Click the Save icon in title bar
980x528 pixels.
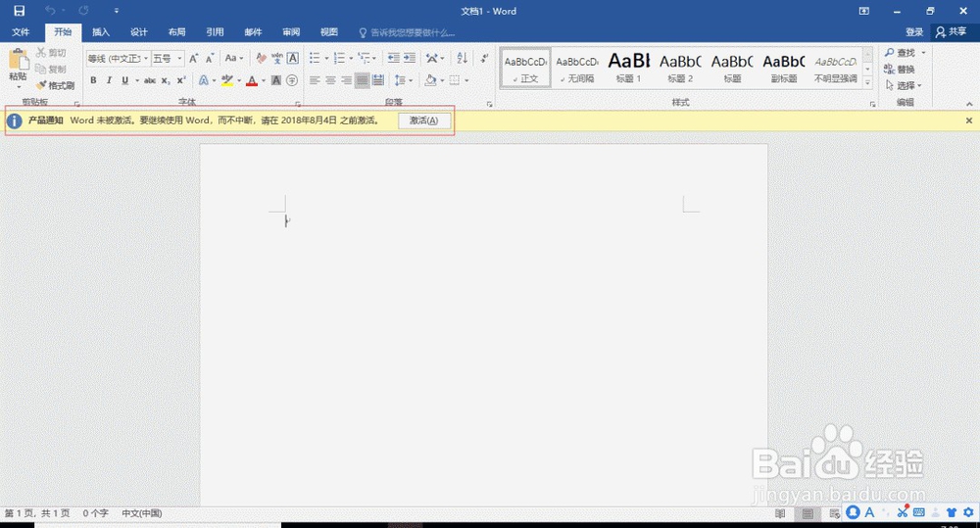pyautogui.click(x=20, y=11)
